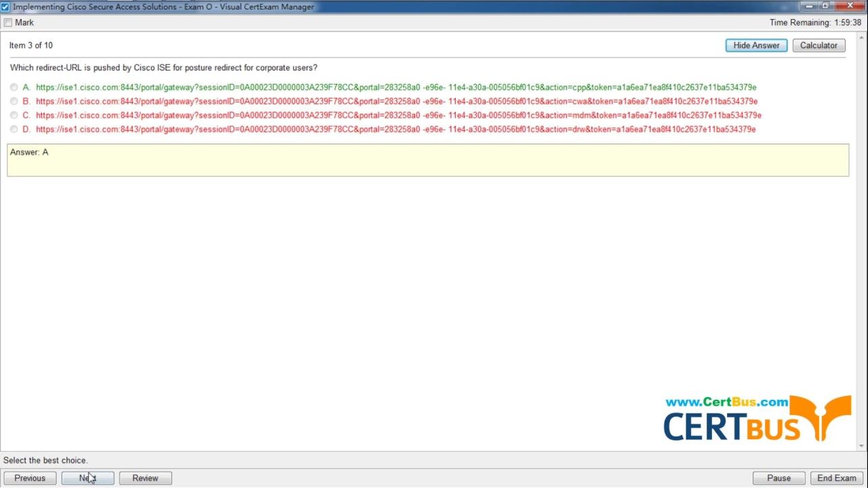Close the Visual CertExam Manager window
The height and width of the screenshot is (488, 868).
pyautogui.click(x=849, y=6)
